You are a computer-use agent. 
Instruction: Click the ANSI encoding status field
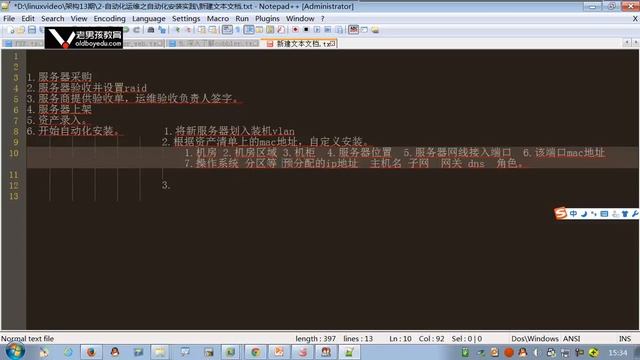coord(571,339)
